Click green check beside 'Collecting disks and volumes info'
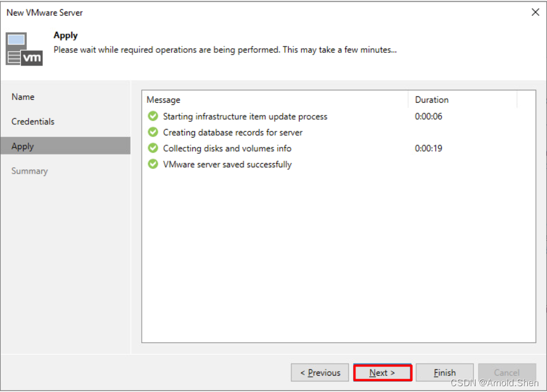 click(x=153, y=148)
